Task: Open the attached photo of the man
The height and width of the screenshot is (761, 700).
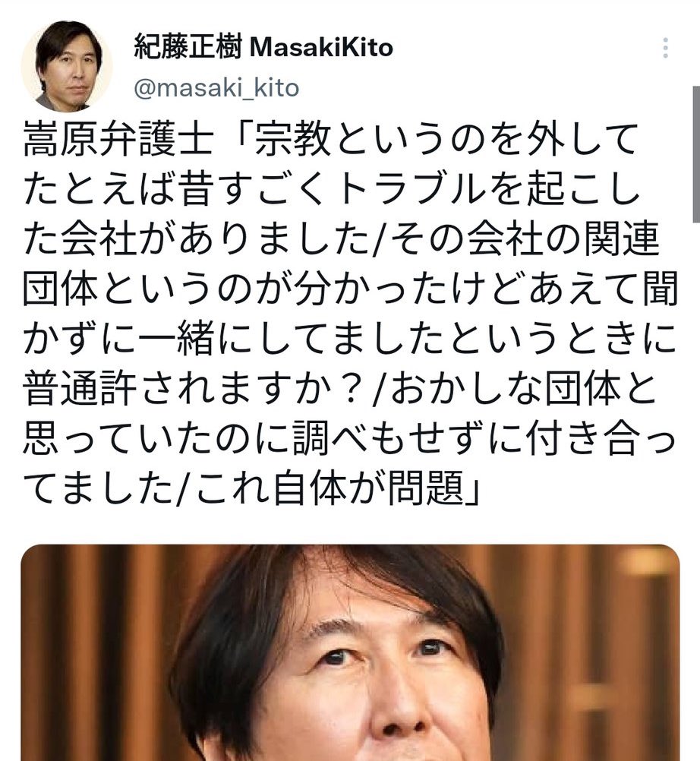Action: [x=350, y=652]
